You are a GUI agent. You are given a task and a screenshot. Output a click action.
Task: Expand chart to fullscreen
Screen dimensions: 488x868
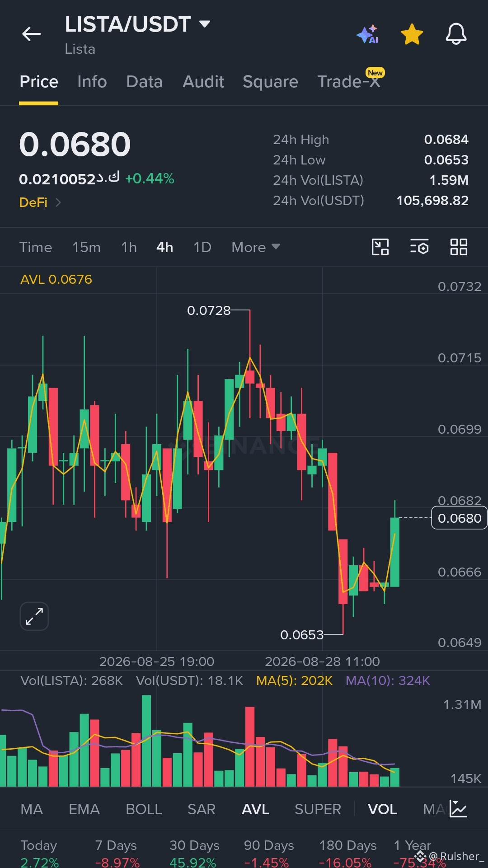[34, 616]
